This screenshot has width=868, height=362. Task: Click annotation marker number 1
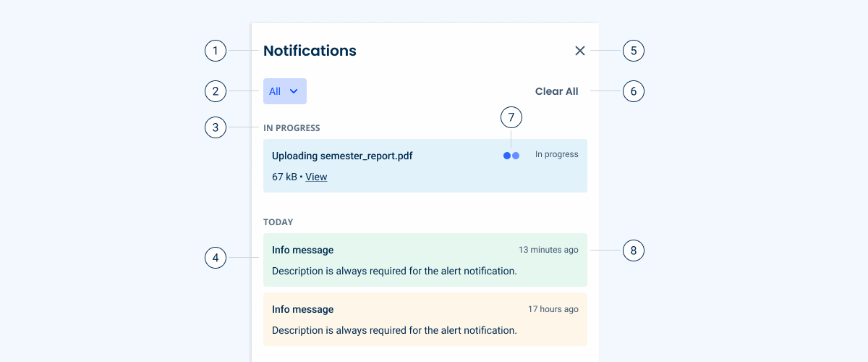(216, 51)
